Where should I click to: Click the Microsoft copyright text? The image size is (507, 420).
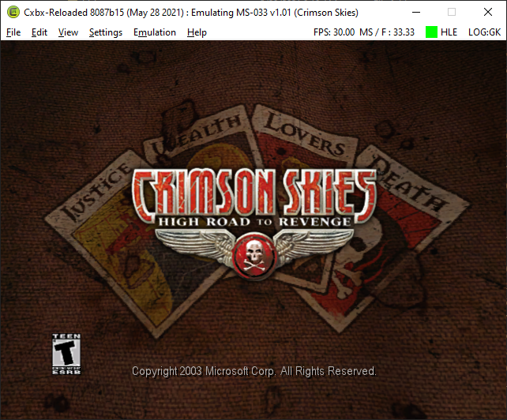254,371
